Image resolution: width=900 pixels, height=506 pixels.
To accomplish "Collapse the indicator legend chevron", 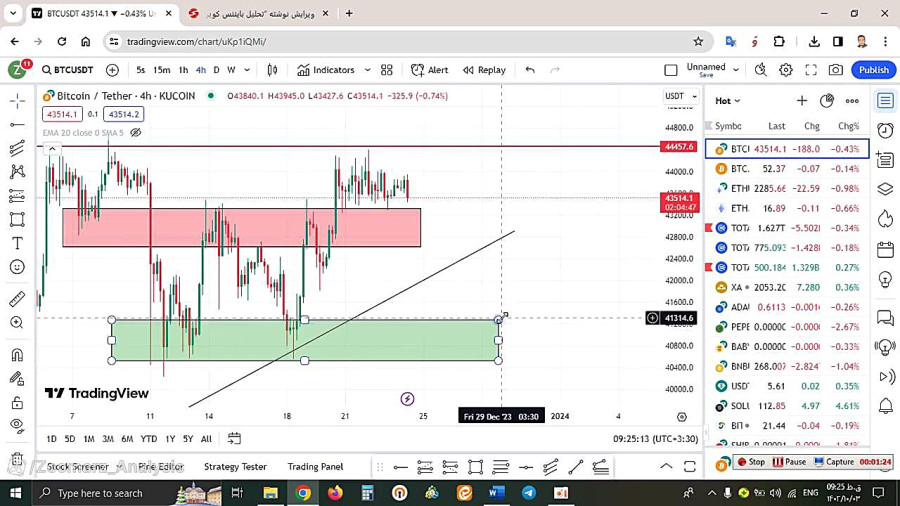I will [x=52, y=149].
